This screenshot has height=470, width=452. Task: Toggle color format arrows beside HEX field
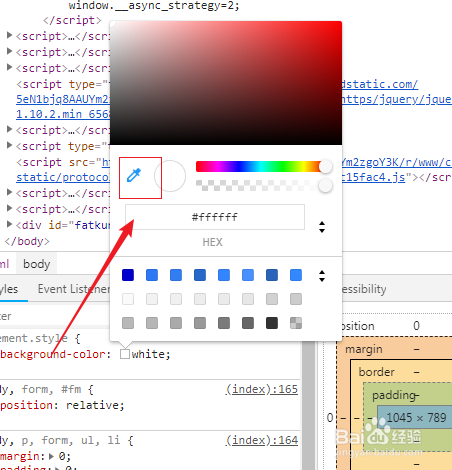coord(322,227)
